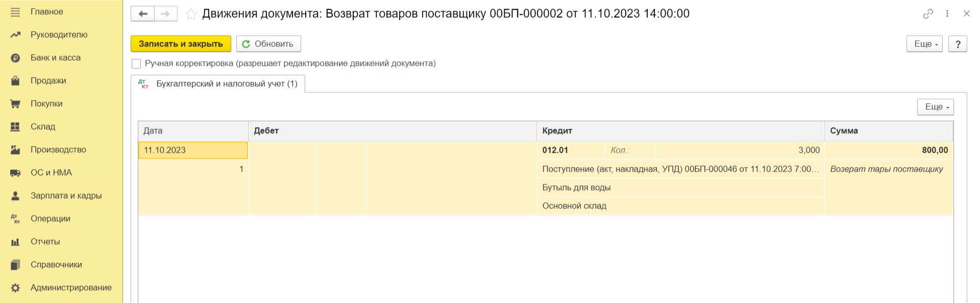Expand the Еще dropdown above the table
The height and width of the screenshot is (303, 980).
pos(935,107)
